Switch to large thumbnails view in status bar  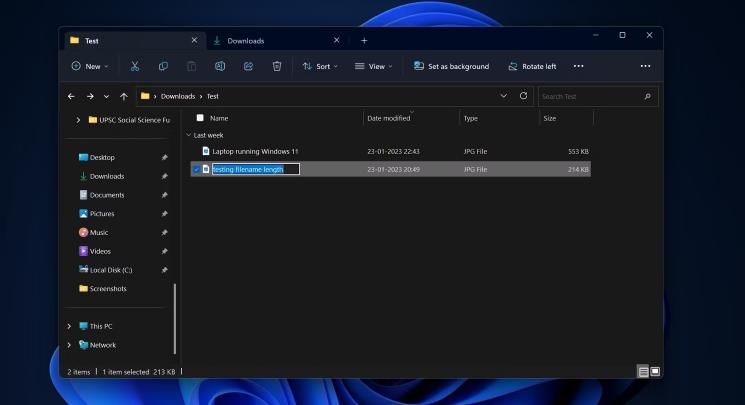[655, 371]
